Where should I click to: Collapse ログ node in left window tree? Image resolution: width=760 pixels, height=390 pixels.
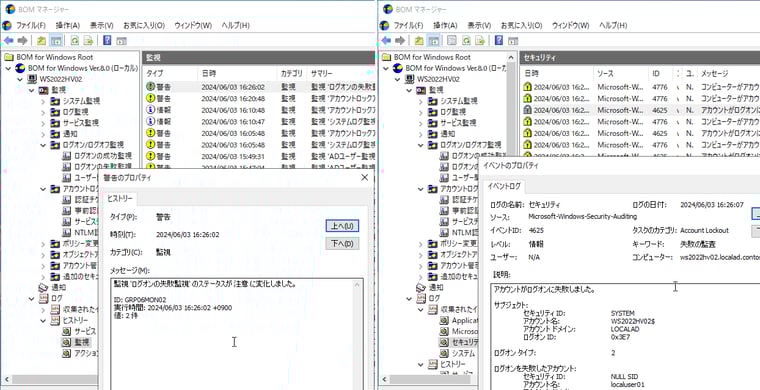point(31,298)
